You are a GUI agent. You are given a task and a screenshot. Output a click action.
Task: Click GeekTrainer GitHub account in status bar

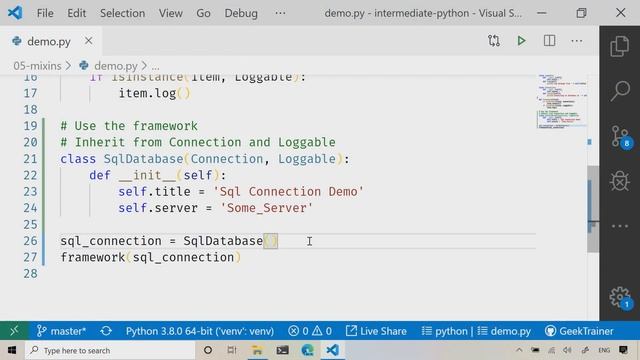tap(579, 331)
